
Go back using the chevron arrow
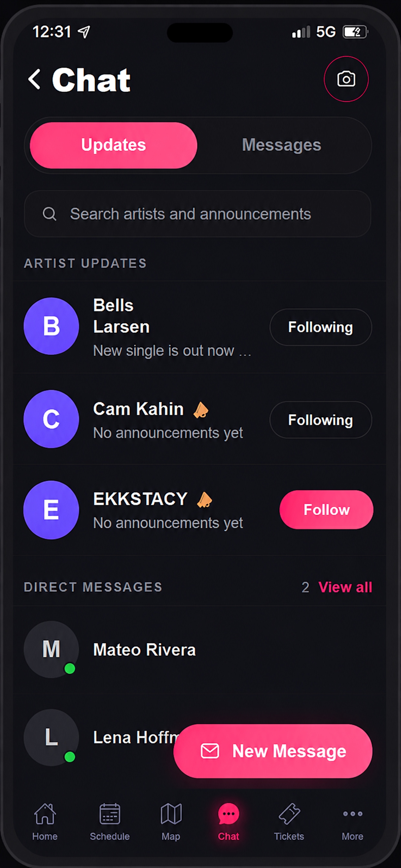coord(34,79)
